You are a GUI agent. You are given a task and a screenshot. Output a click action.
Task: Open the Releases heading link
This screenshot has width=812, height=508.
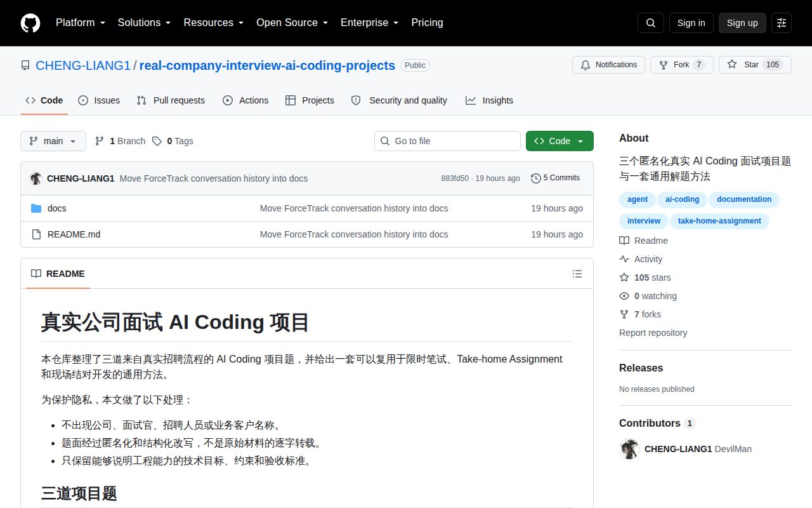click(641, 368)
